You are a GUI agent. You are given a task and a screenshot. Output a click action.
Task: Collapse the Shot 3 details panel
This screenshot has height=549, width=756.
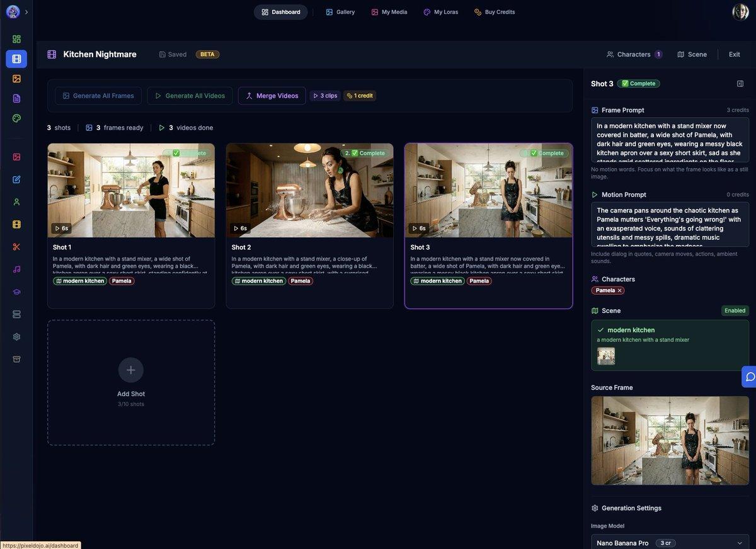(740, 84)
